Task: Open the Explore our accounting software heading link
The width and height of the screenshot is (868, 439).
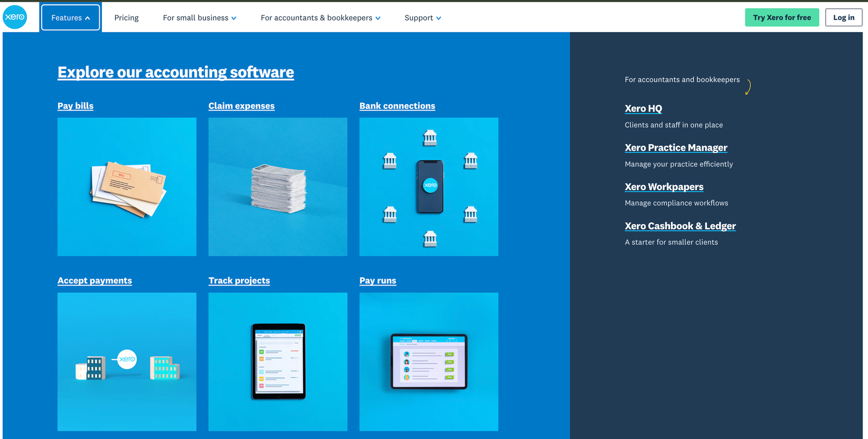Action: tap(176, 72)
